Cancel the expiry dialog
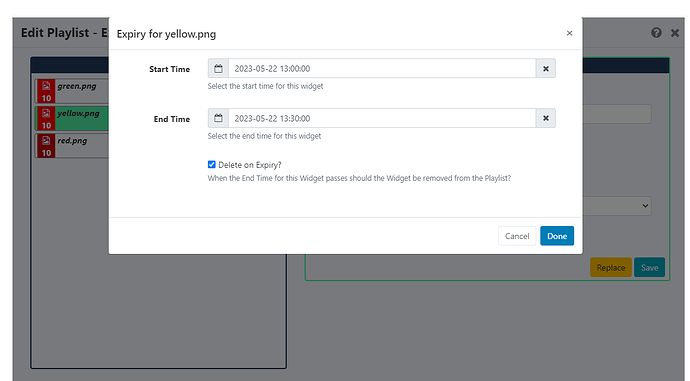The image size is (690, 381). click(x=517, y=236)
